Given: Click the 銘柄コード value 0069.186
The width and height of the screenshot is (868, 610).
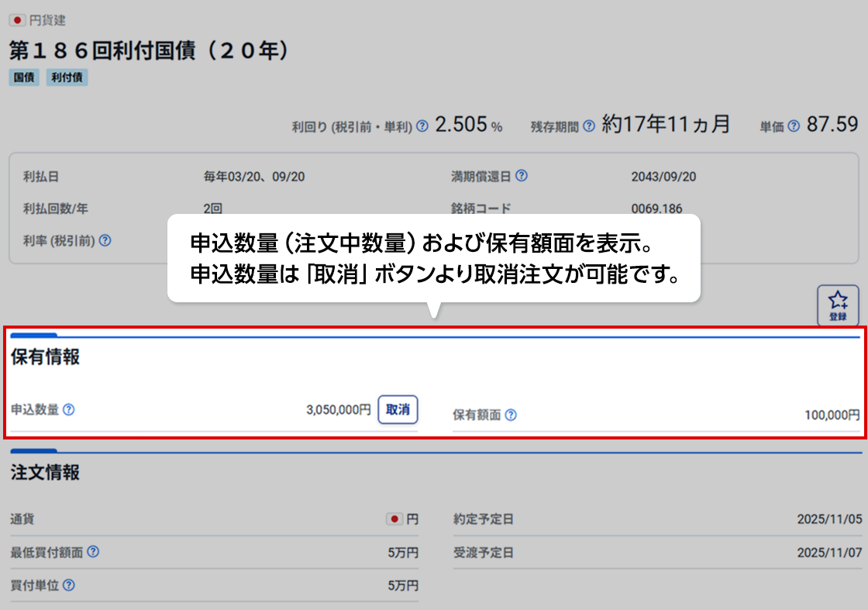Looking at the screenshot, I should (x=656, y=209).
